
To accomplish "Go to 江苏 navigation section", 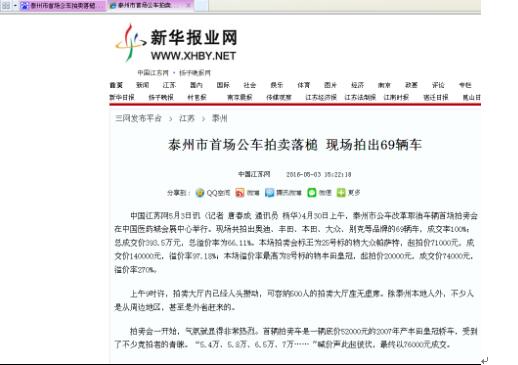I will (169, 85).
